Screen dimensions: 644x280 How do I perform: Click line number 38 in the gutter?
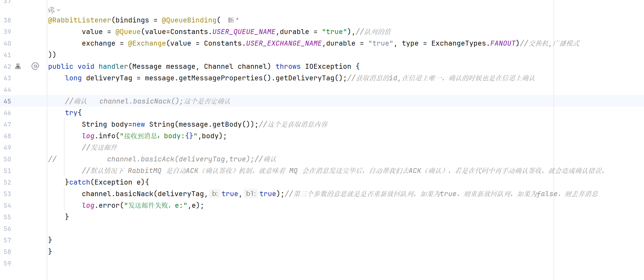[x=7, y=20]
